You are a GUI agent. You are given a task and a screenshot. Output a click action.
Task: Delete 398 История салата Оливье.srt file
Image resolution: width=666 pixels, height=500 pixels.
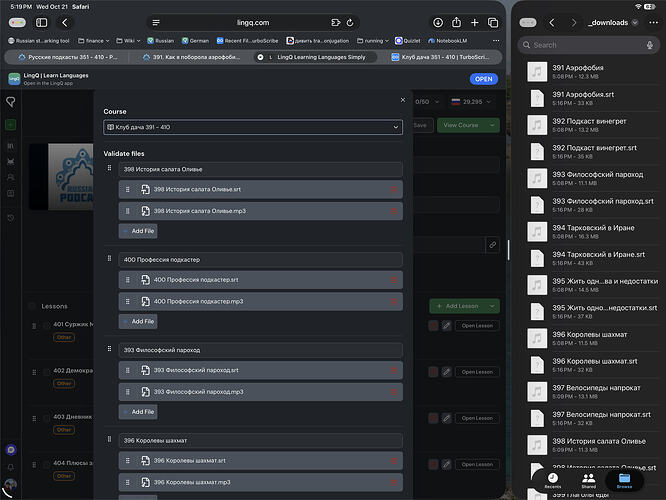[394, 189]
